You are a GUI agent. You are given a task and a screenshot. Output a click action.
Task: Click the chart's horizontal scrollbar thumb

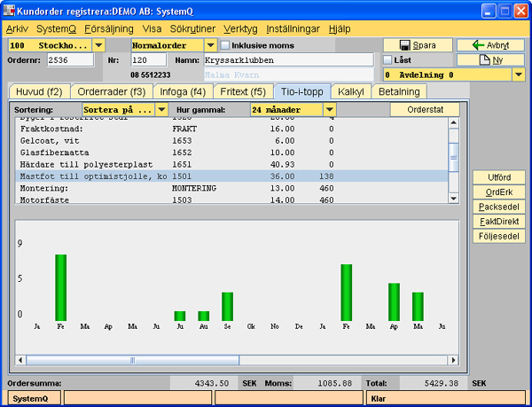coord(132,360)
